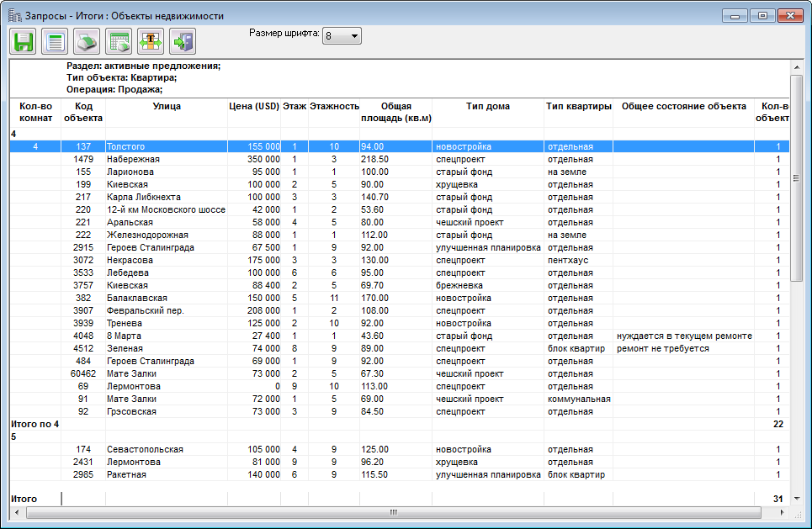Print the report with the printer icon
This screenshot has height=529, width=812.
click(88, 40)
